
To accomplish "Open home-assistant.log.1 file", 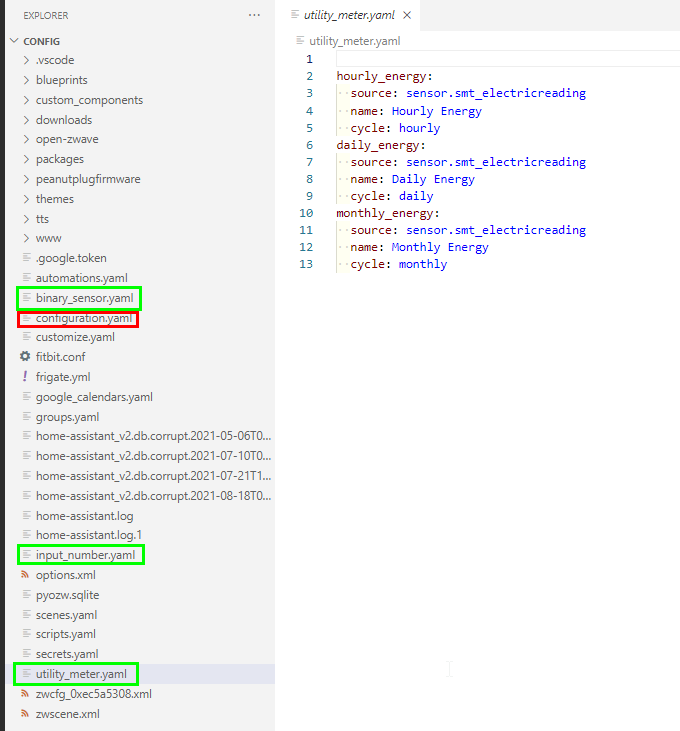I will click(89, 535).
